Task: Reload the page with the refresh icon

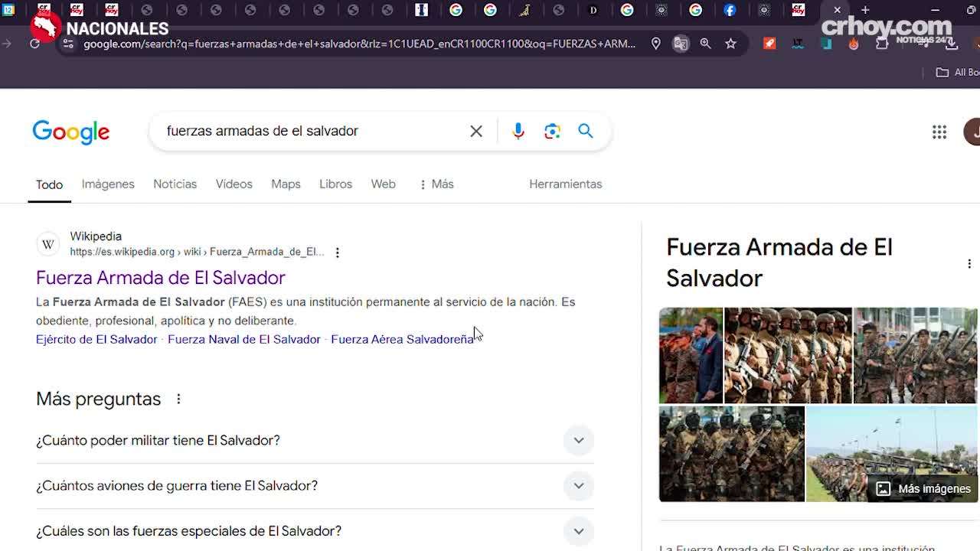Action: 34,44
